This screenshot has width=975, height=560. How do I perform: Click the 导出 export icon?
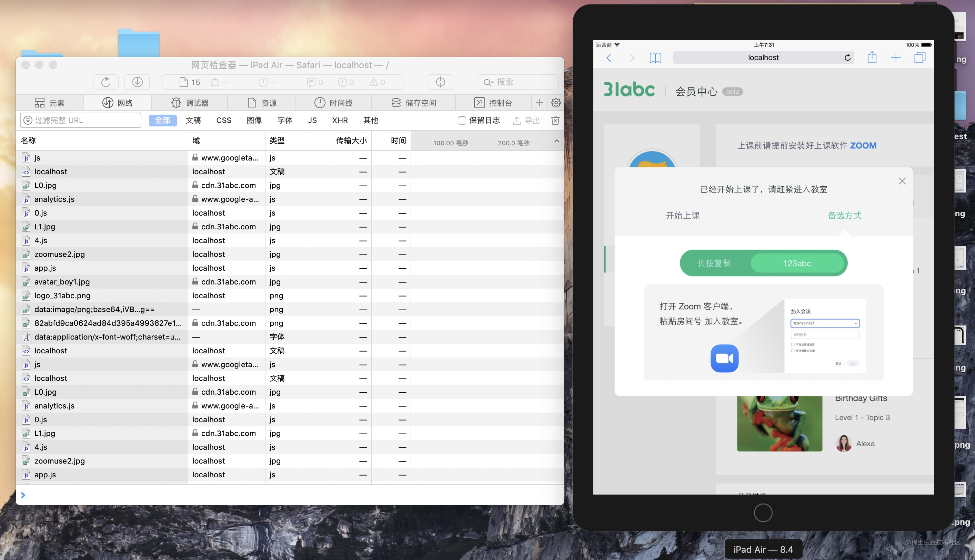coord(517,120)
